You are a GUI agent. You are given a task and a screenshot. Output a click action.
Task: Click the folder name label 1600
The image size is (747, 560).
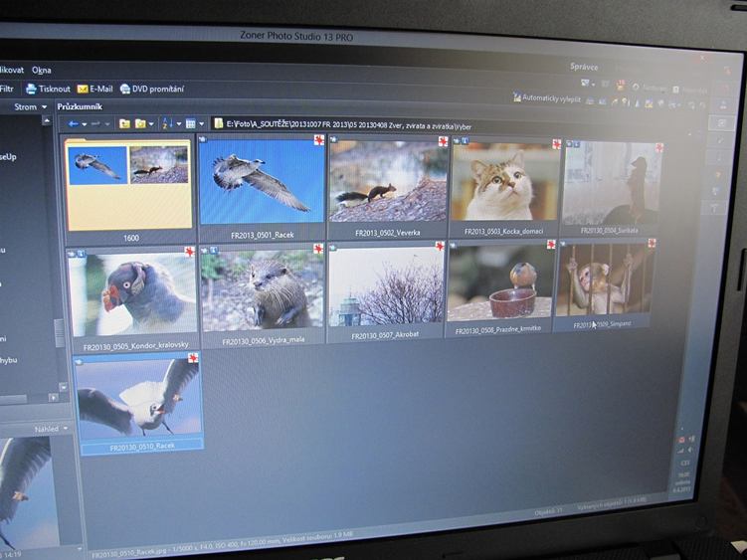[x=131, y=238]
